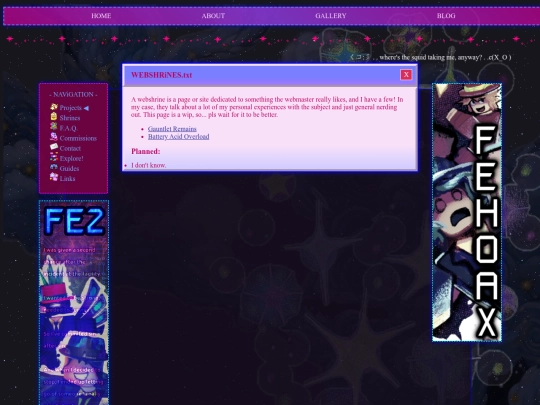Open Links in the navigation panel
The width and height of the screenshot is (540, 405).
click(67, 178)
